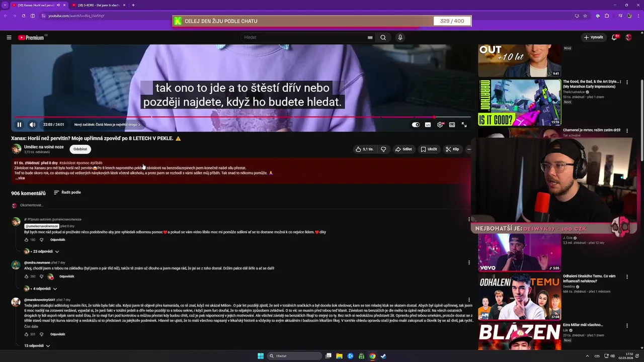The image size is (644, 362).
Task: Open the YouTube hamburger guide menu
Action: click(x=9, y=37)
